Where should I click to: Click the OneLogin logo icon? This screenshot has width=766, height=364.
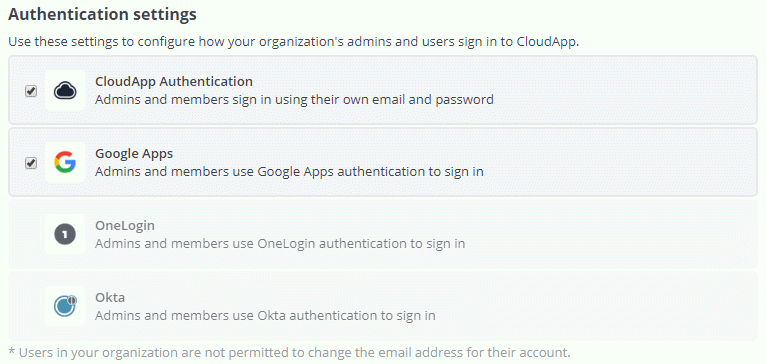[x=65, y=235]
